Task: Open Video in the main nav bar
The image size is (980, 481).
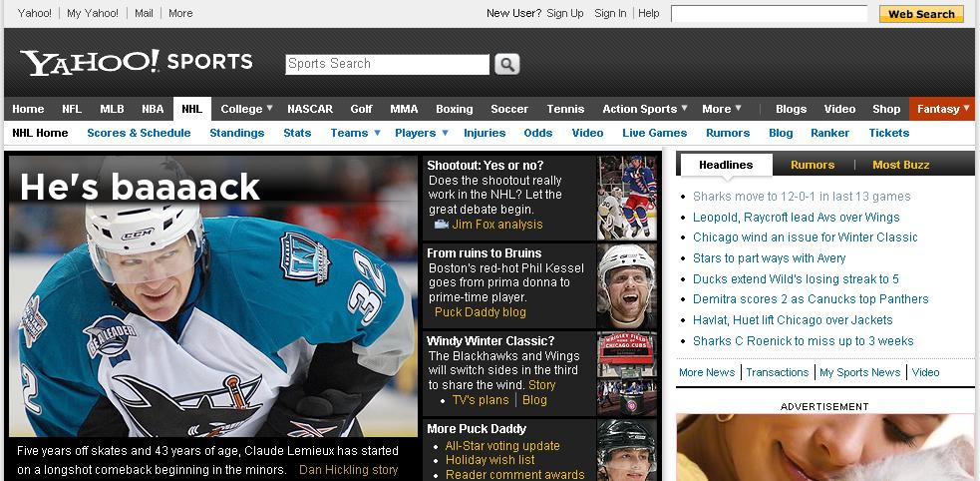Action: [839, 109]
